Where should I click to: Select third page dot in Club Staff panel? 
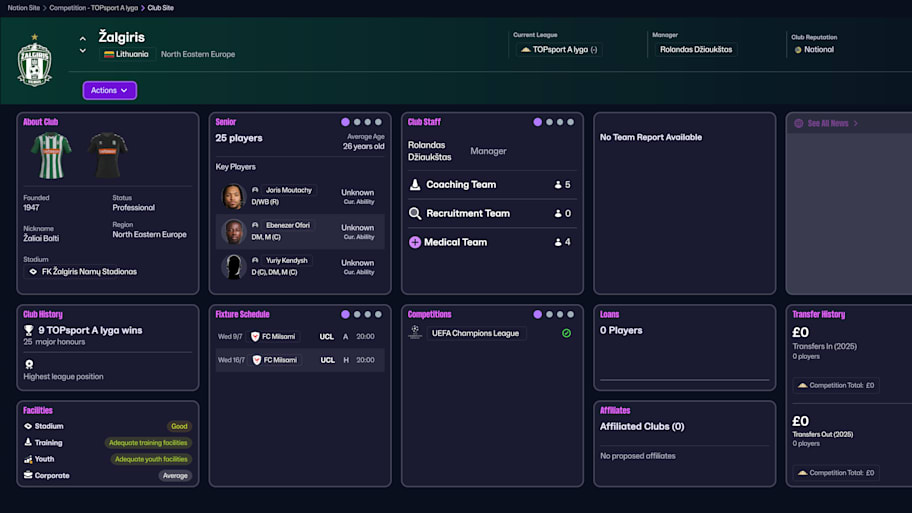point(560,122)
